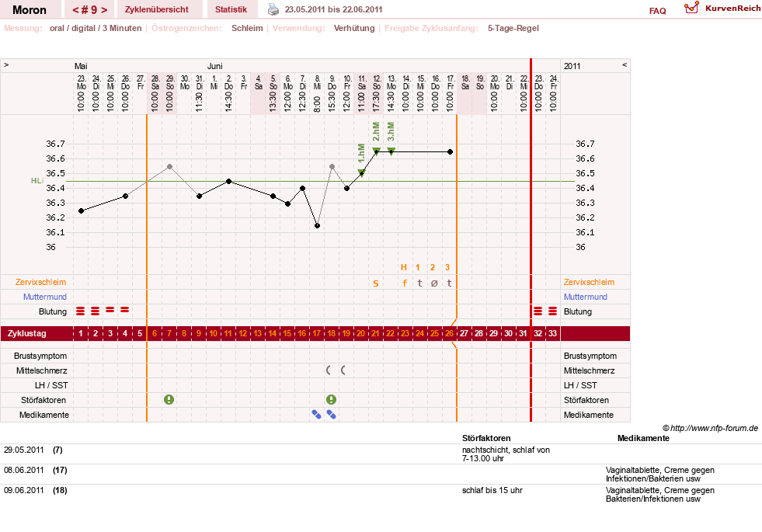Click the Zyklustag header label
762x532 pixels.
26,333
